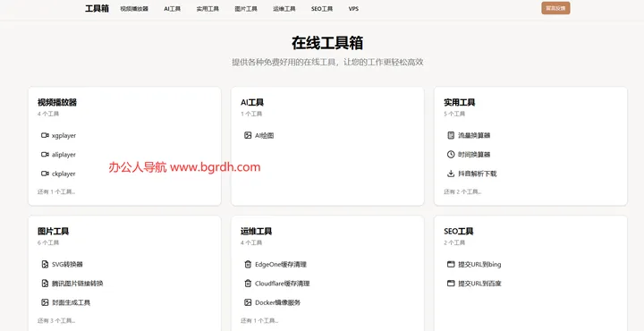Click the browser icon beside 提交URL到bing

pyautogui.click(x=451, y=264)
